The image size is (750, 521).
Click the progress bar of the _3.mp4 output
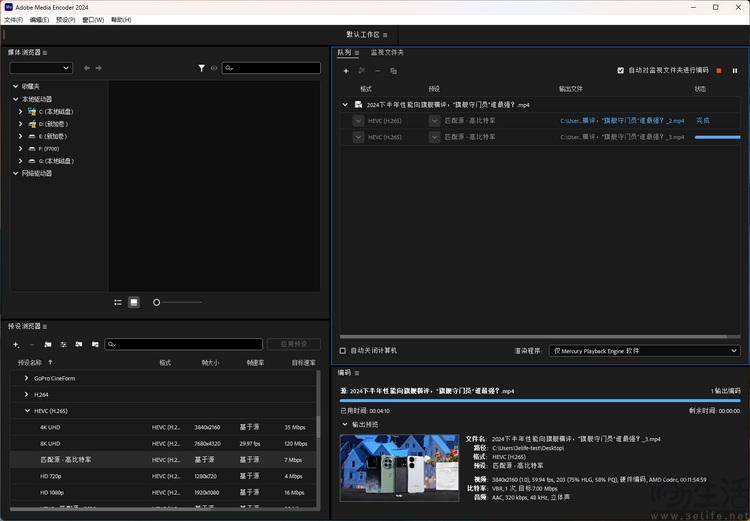click(x=717, y=137)
